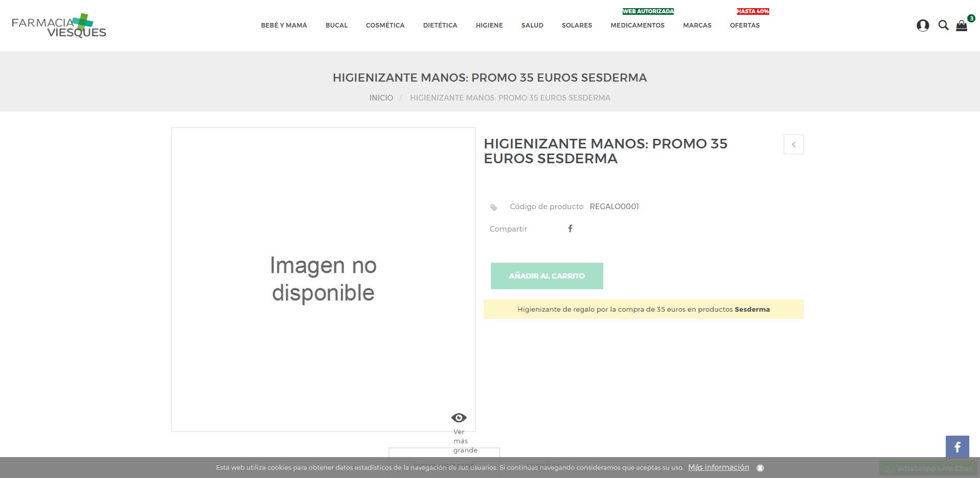
Task: Open the Ofertas menu
Action: point(745,26)
